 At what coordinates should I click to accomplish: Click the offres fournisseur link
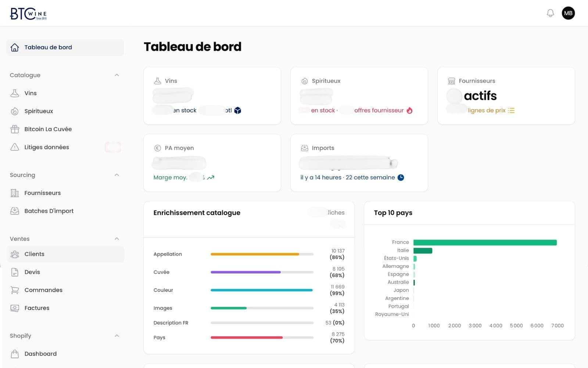(379, 110)
